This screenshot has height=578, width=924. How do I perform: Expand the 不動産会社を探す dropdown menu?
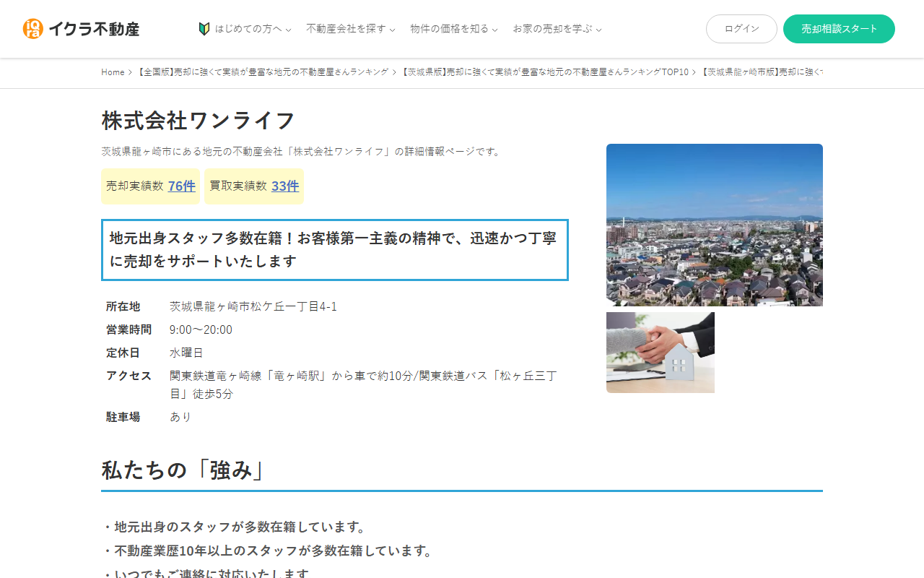[x=351, y=29]
